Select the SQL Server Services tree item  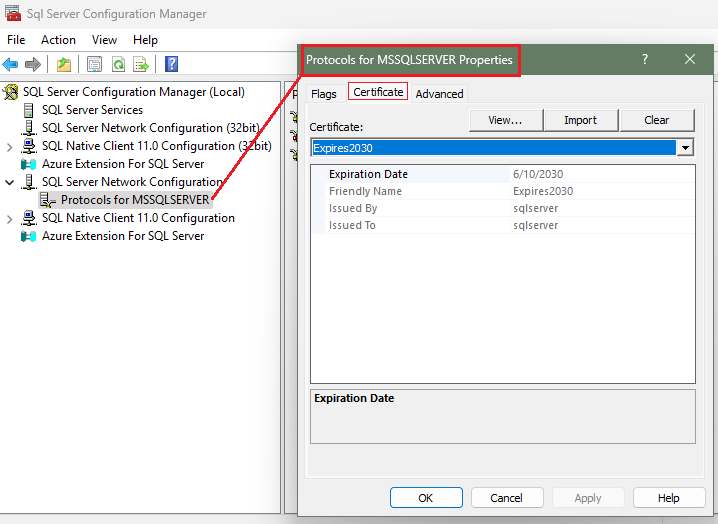(x=92, y=110)
